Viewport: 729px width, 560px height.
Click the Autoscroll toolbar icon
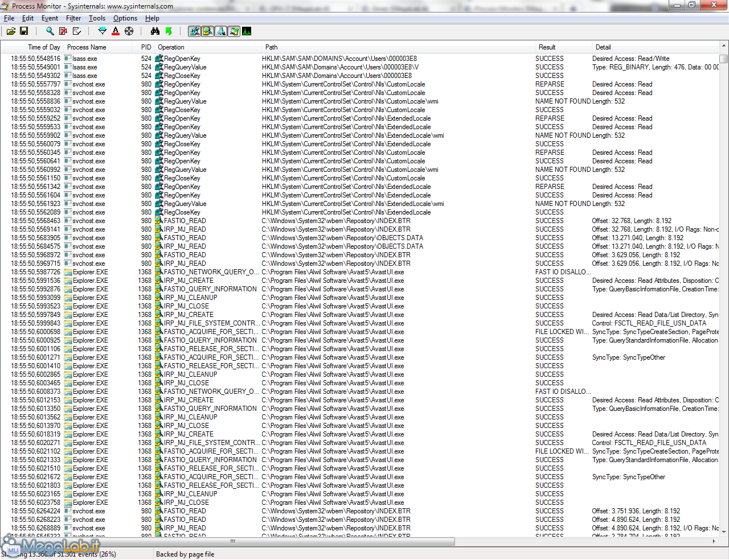pyautogui.click(x=63, y=31)
